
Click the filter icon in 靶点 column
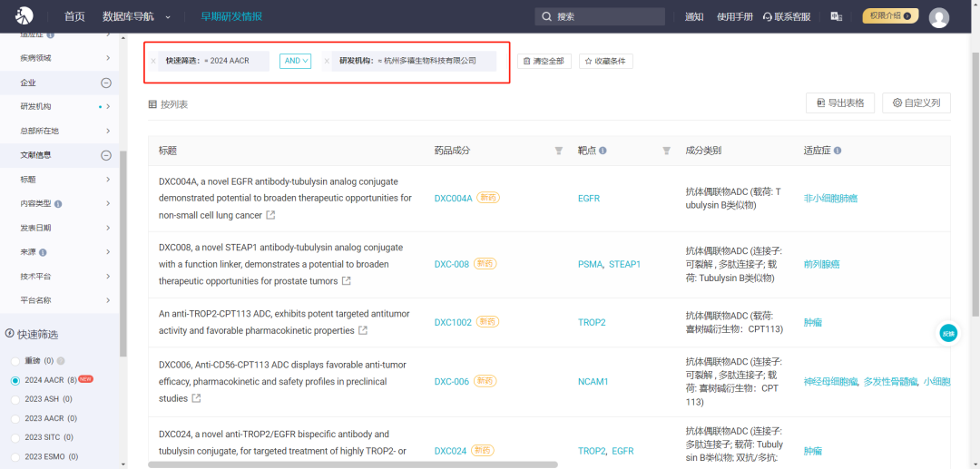pyautogui.click(x=666, y=151)
